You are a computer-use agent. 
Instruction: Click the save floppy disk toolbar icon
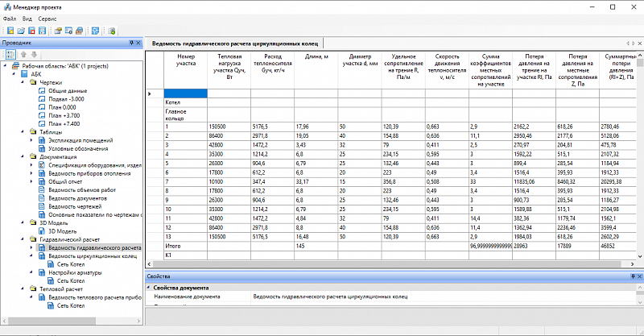click(42, 31)
